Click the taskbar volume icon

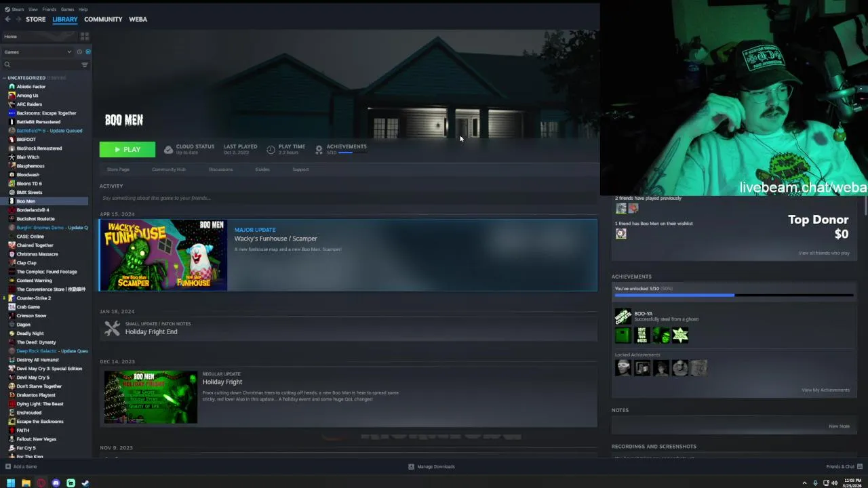(834, 483)
